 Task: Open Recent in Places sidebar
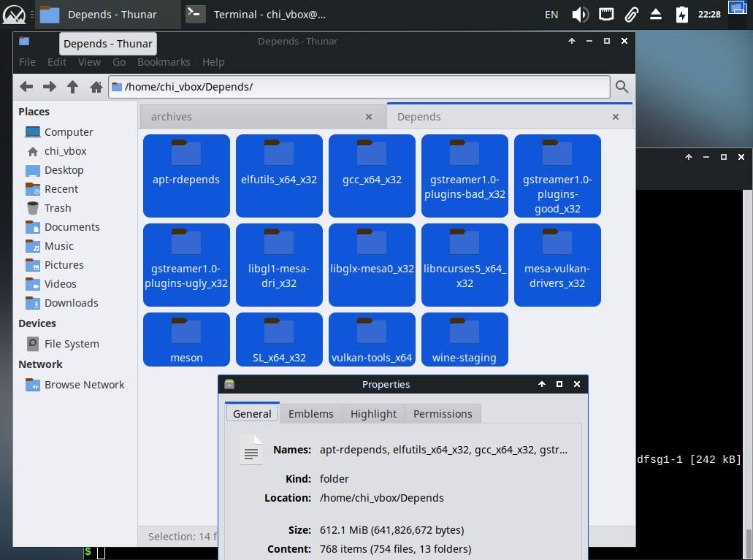point(61,189)
